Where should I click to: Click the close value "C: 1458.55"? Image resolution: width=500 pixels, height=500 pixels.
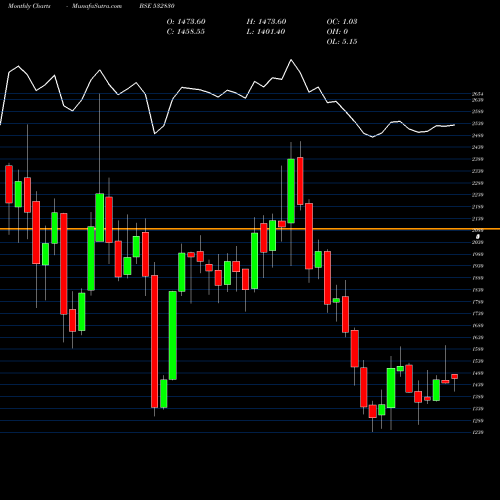pos(186,32)
